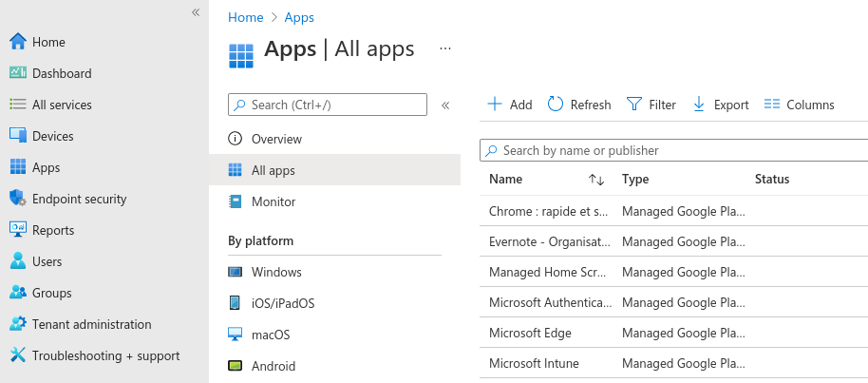Click the Name column header text
Screen dimensions: 868x383
click(505, 179)
